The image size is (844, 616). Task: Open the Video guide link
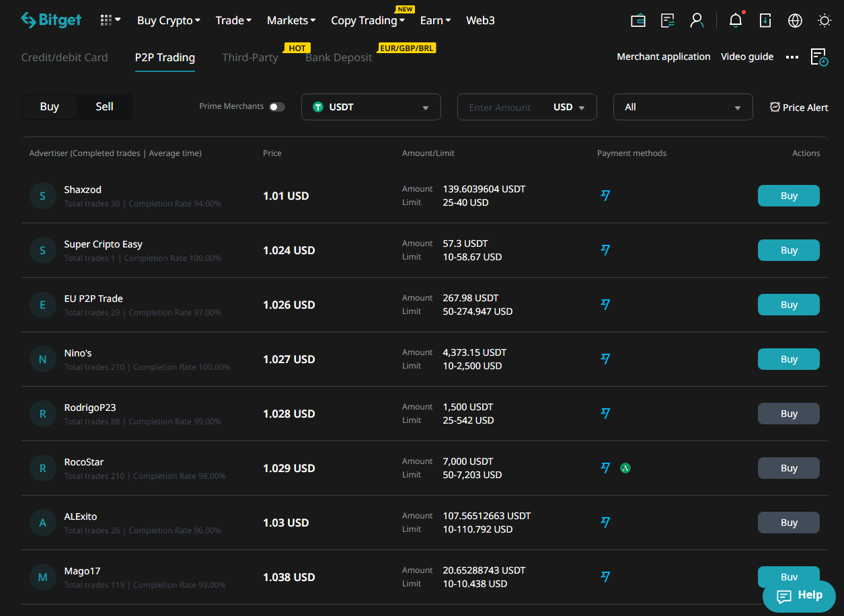click(747, 57)
